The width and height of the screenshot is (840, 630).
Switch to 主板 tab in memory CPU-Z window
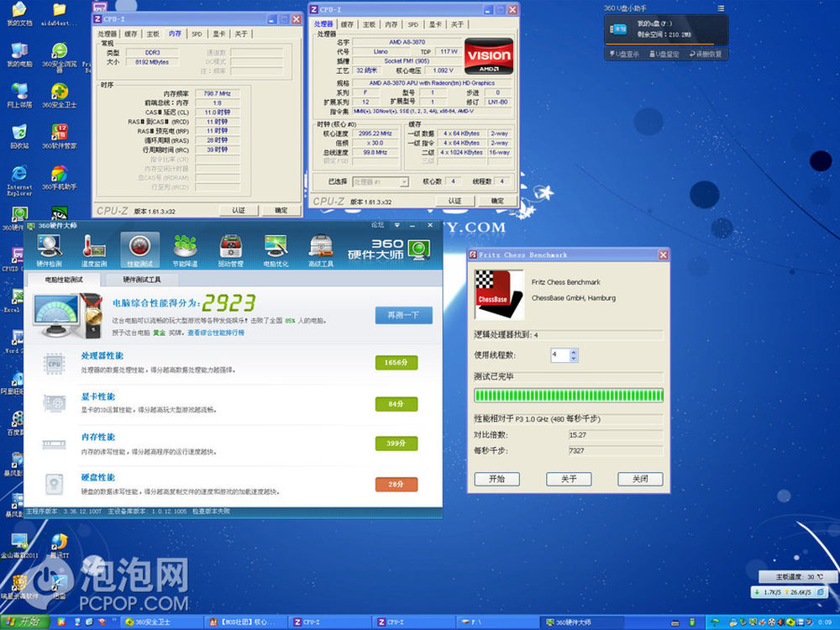coord(153,34)
